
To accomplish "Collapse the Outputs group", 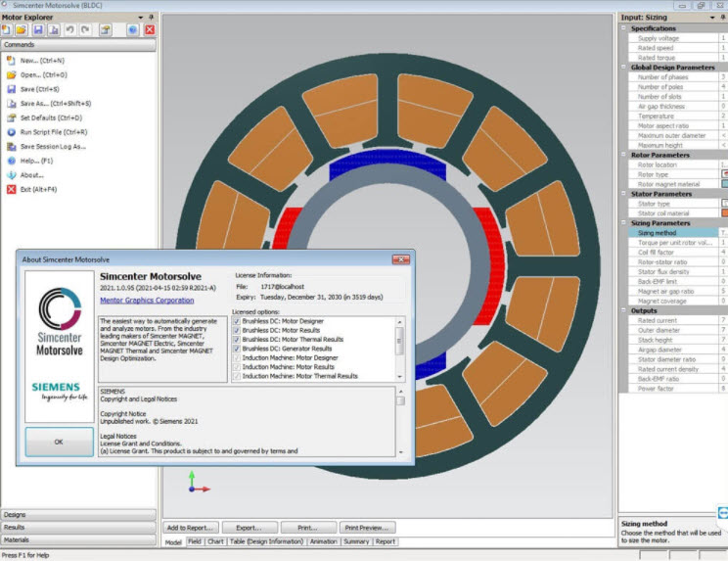I will click(x=624, y=310).
